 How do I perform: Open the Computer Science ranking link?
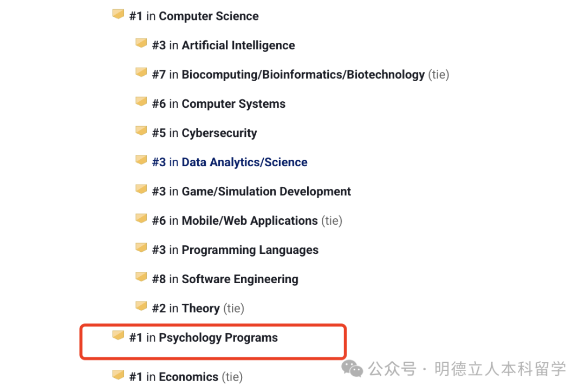click(x=208, y=16)
